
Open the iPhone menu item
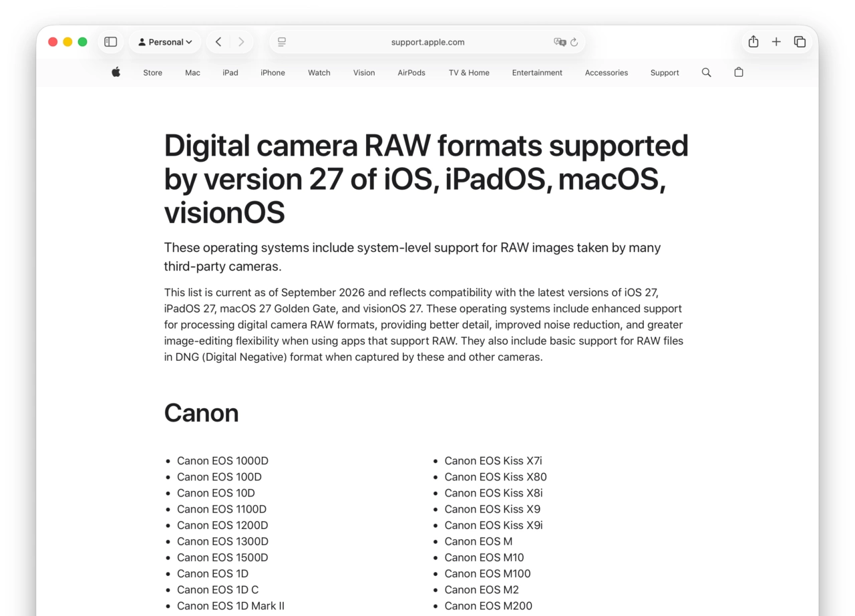[273, 73]
